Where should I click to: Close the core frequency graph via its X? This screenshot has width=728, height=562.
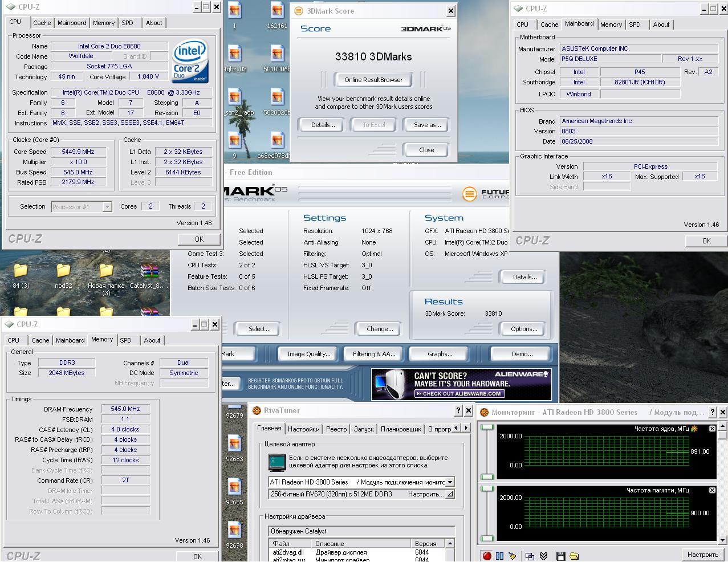(712, 429)
